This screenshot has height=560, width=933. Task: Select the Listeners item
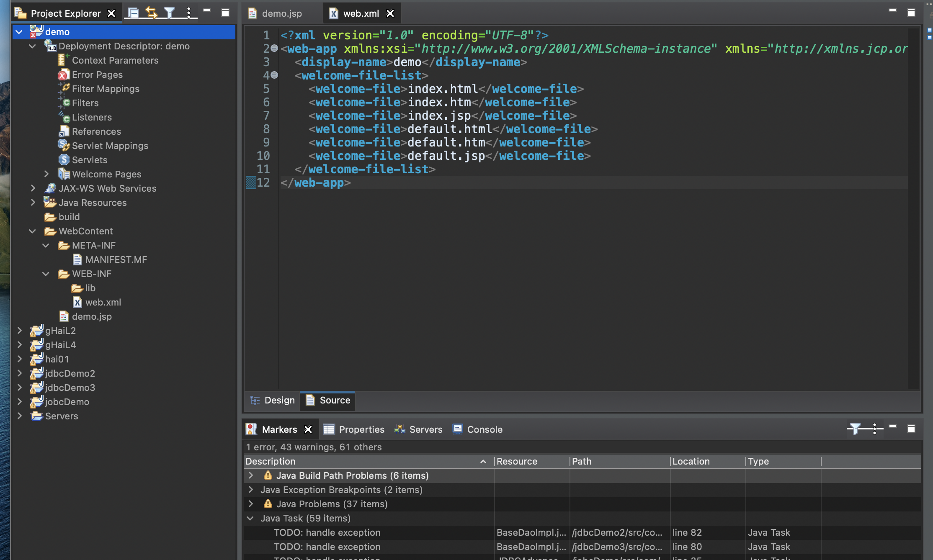click(92, 117)
